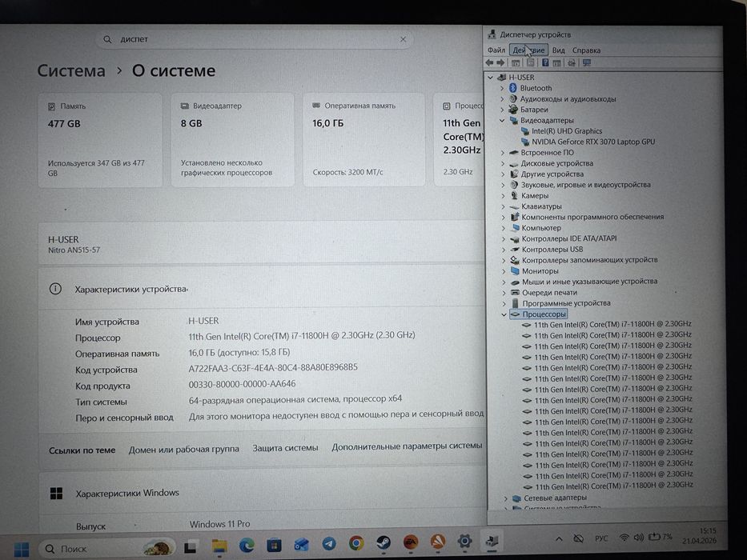Expand the Батареи category

click(502, 110)
